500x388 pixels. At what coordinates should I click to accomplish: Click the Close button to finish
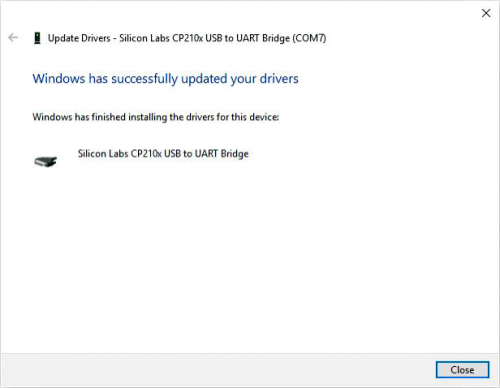point(462,370)
